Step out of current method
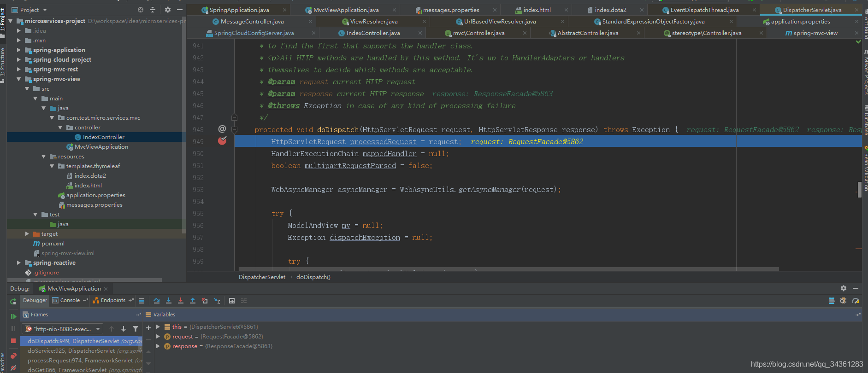This screenshot has height=373, width=868. tap(193, 301)
